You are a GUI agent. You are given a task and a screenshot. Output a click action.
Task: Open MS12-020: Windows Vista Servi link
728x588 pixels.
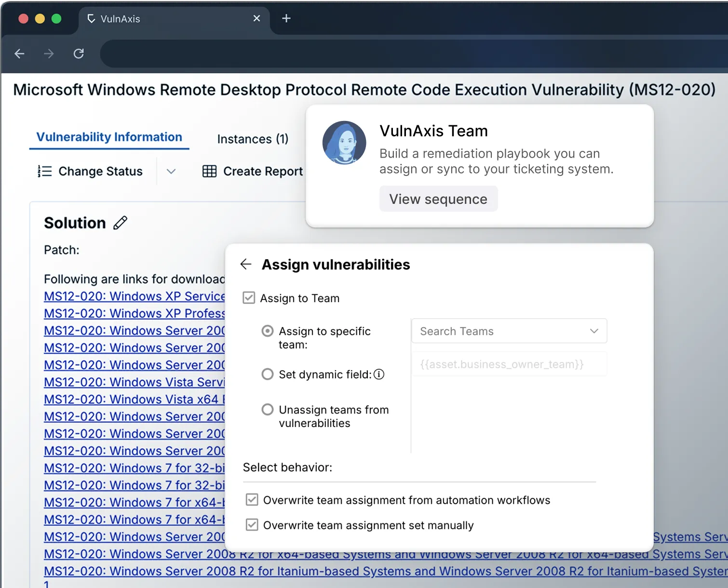click(x=135, y=382)
